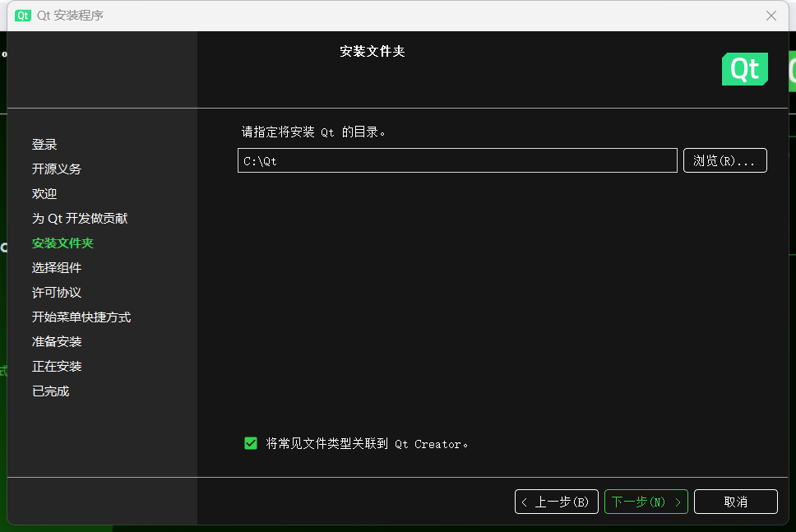Select 为 Qt 开发做贡献 step
The image size is (796, 532).
(80, 218)
